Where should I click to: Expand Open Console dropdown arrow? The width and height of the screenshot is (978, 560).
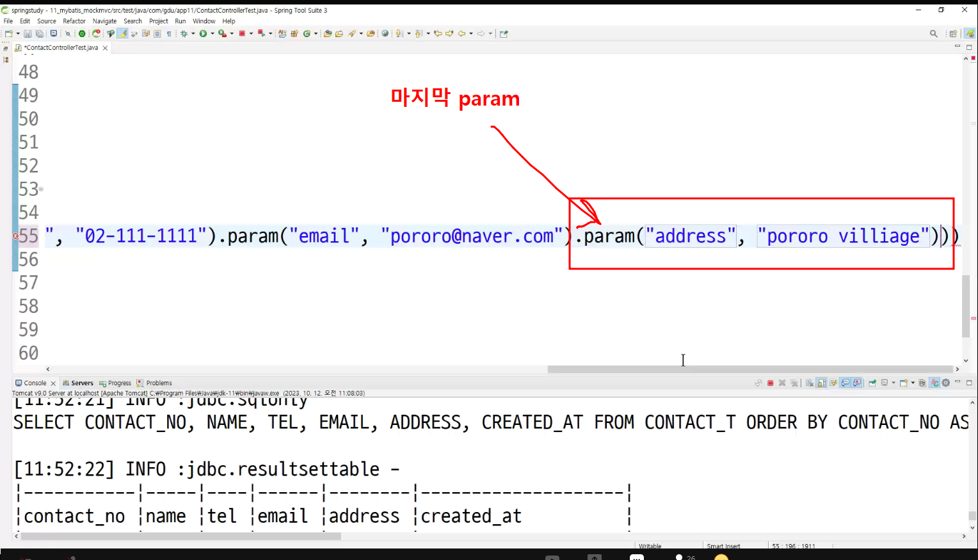pos(913,383)
